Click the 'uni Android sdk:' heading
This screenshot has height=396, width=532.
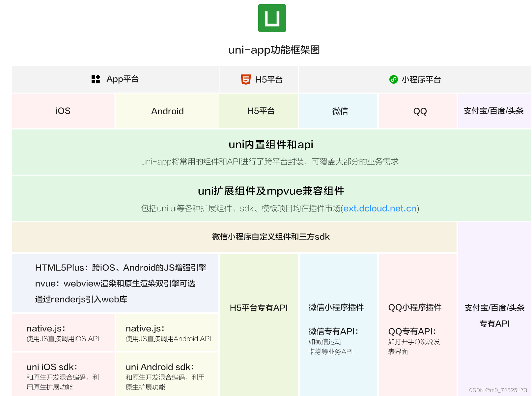(160, 367)
